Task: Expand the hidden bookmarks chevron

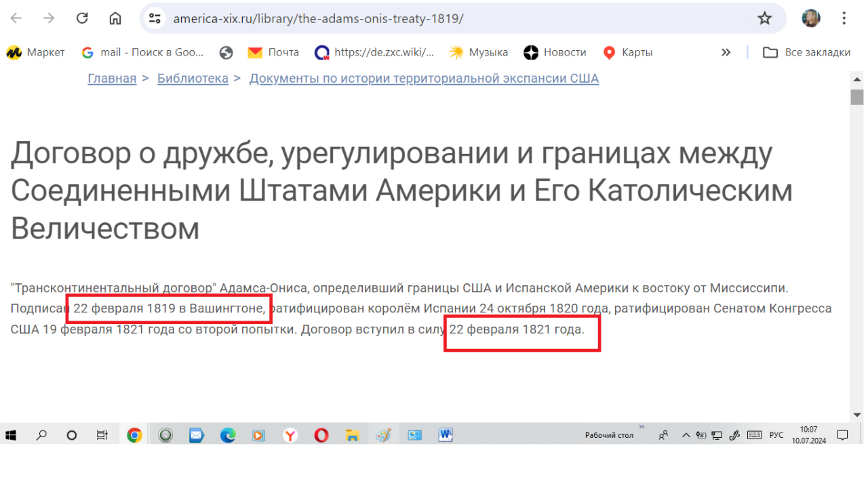Action: [726, 52]
